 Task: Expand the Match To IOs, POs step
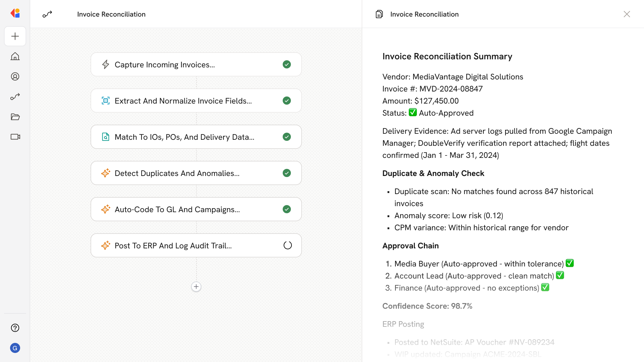tap(184, 137)
